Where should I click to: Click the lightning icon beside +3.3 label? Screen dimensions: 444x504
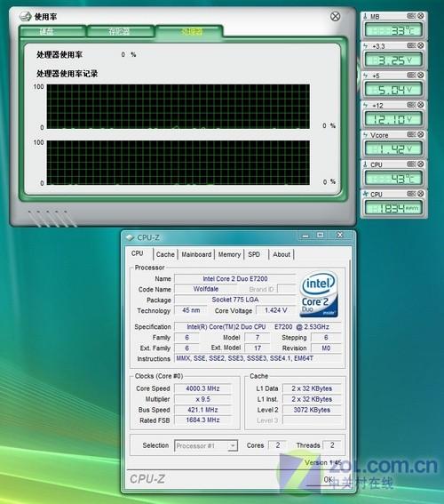(x=365, y=46)
